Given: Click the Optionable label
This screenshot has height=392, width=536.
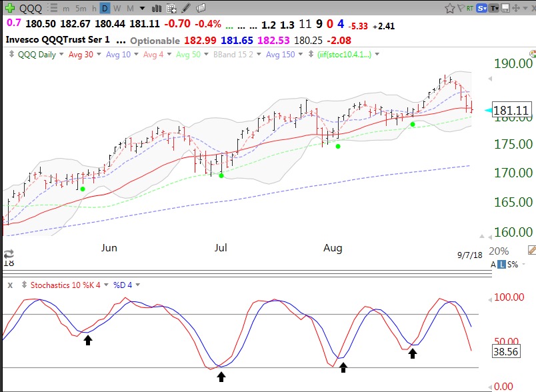Looking at the screenshot, I should (155, 41).
